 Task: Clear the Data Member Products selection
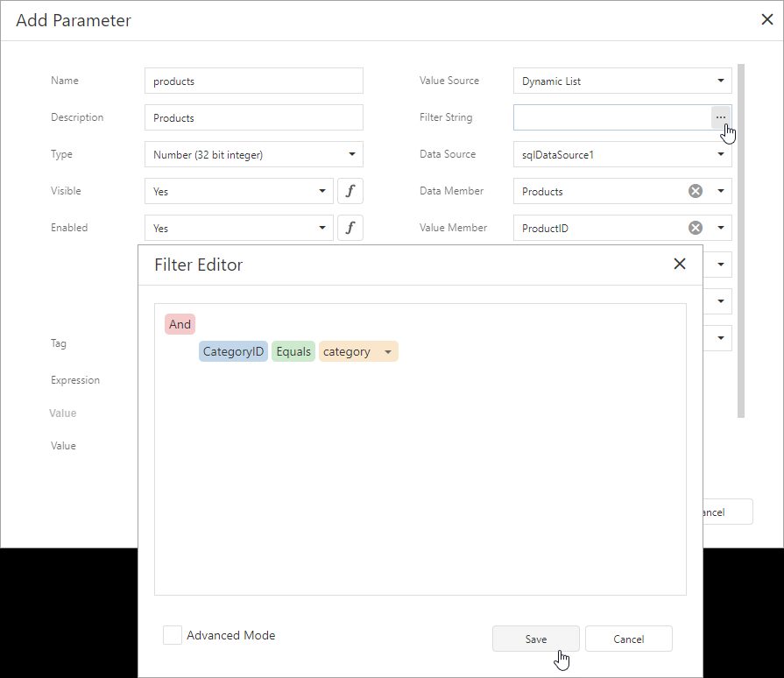click(695, 191)
